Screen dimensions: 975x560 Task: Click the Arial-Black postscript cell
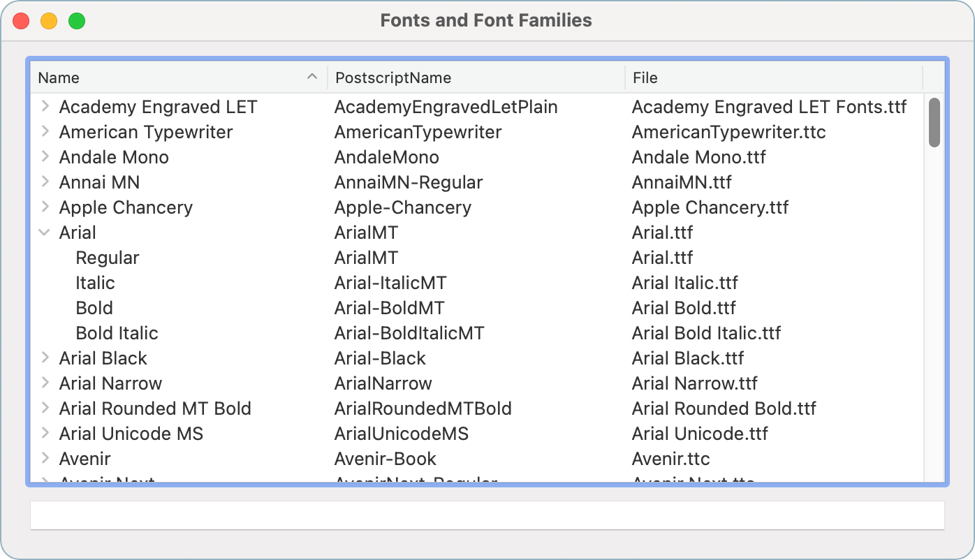click(x=381, y=358)
